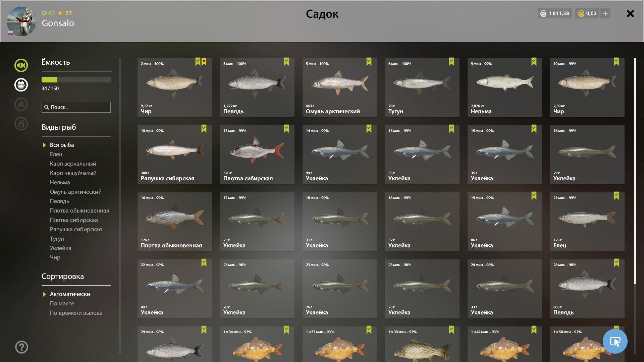The image size is (644, 362).
Task: Select Вся рыба filter
Action: (x=62, y=145)
